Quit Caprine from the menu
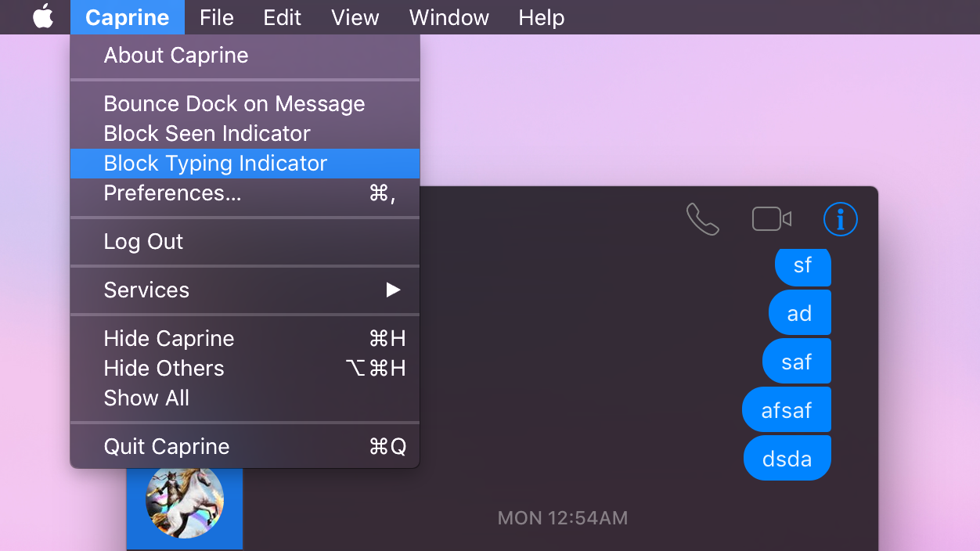 coord(166,446)
